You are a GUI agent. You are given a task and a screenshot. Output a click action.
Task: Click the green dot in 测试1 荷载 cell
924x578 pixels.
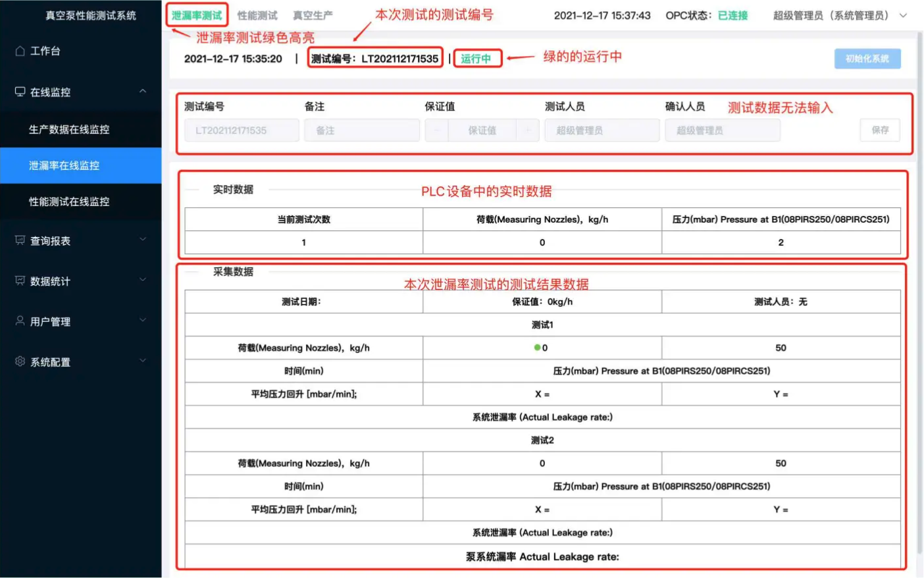click(537, 348)
